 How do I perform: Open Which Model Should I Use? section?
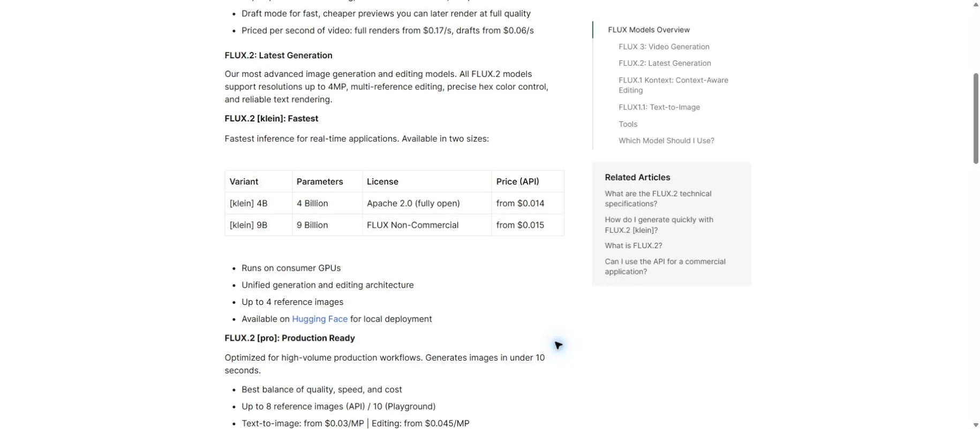(666, 141)
